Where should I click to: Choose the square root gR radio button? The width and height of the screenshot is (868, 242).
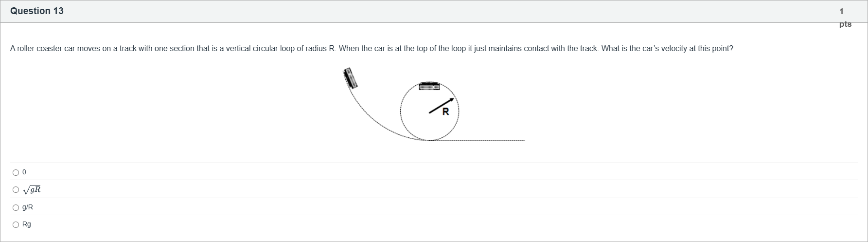click(16, 190)
